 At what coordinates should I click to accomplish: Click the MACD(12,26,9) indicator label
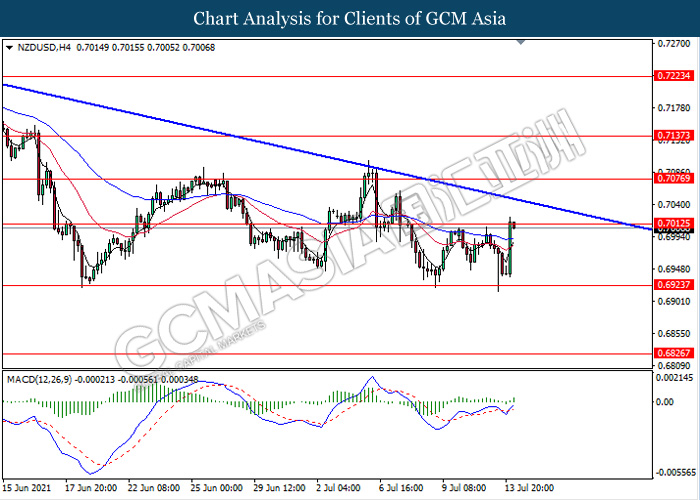coord(40,379)
